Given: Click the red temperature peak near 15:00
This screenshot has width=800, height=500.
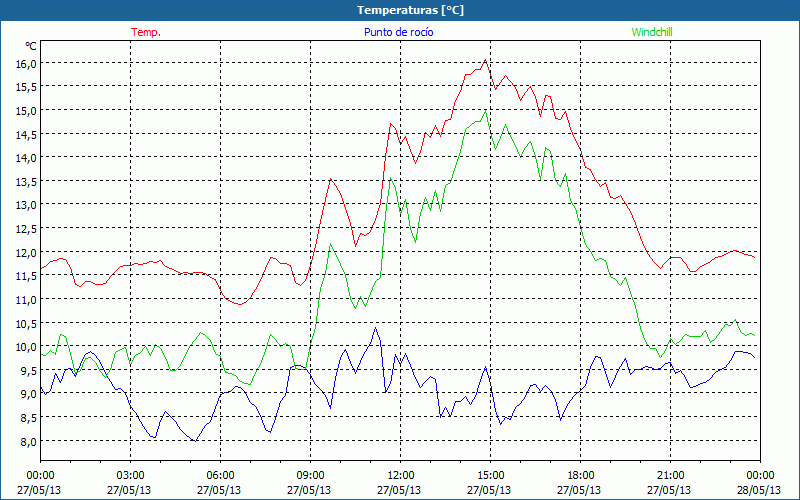Looking at the screenshot, I should click(x=485, y=60).
